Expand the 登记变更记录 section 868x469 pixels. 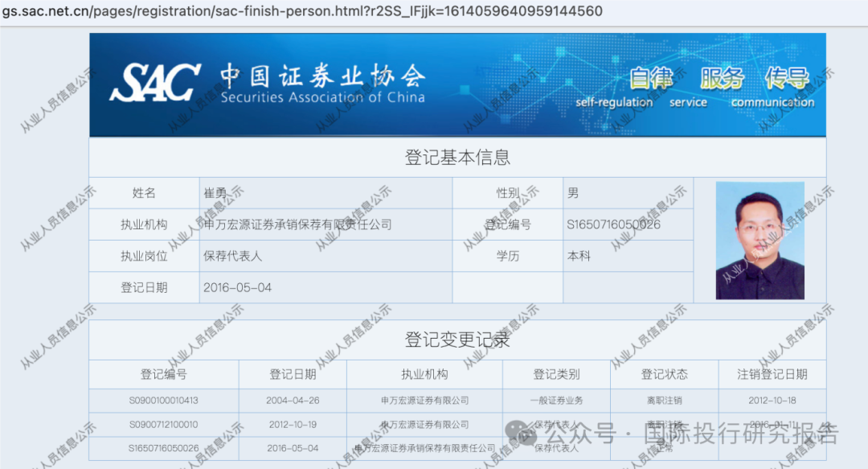pyautogui.click(x=458, y=339)
